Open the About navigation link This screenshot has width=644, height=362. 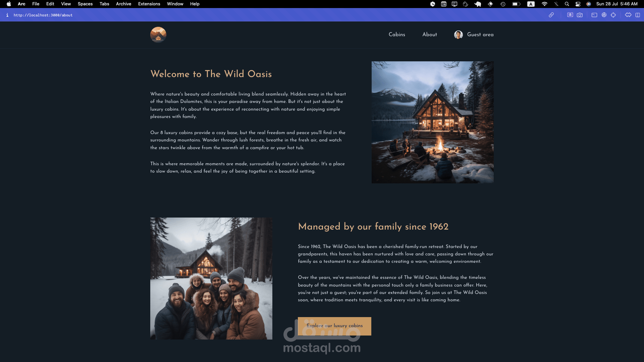click(430, 35)
